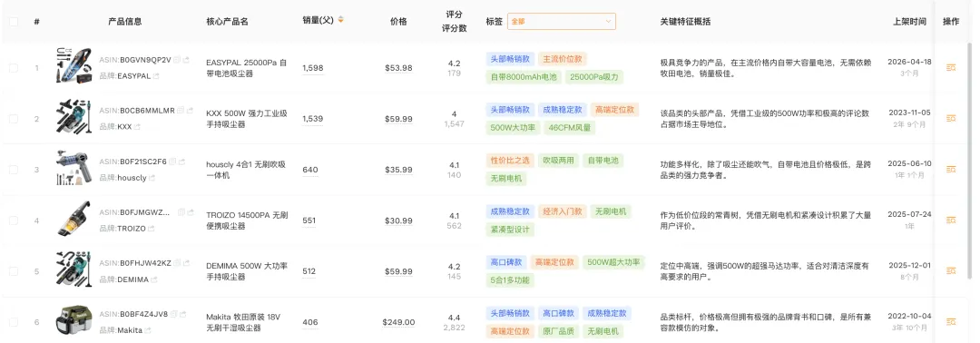Check the row 4 TROIZO checkbox

[x=14, y=220]
